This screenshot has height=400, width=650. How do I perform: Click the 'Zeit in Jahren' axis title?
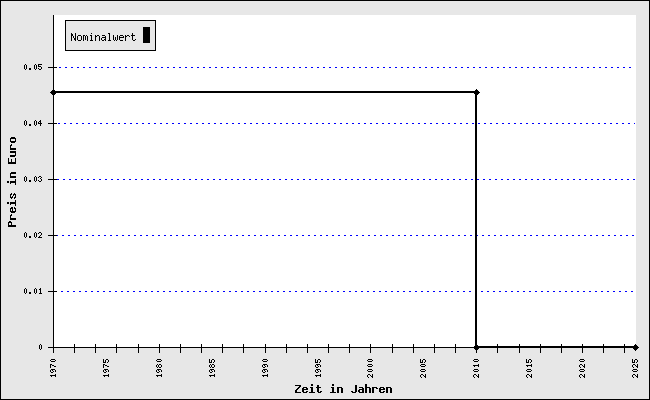click(343, 389)
